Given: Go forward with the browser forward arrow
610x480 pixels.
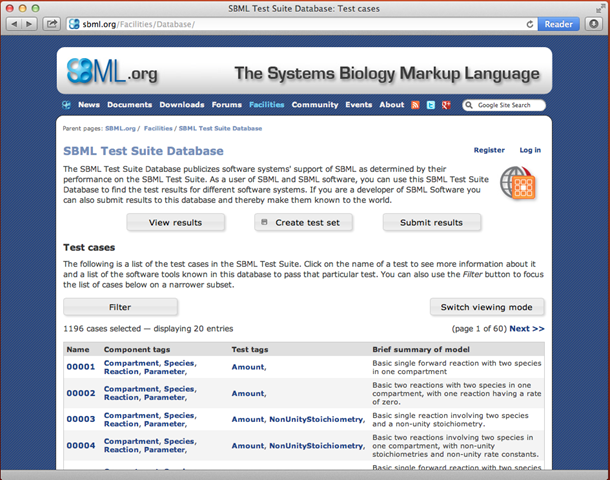Looking at the screenshot, I should pyautogui.click(x=30, y=24).
